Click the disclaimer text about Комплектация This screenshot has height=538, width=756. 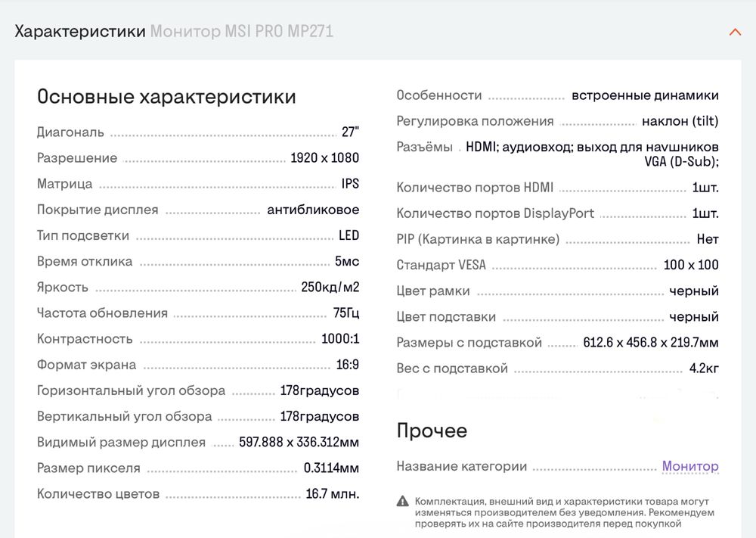[x=564, y=512]
